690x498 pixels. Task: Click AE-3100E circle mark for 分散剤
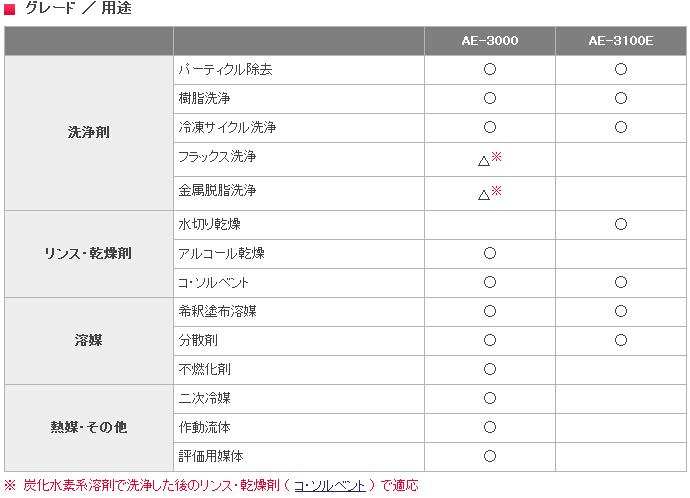click(x=621, y=340)
